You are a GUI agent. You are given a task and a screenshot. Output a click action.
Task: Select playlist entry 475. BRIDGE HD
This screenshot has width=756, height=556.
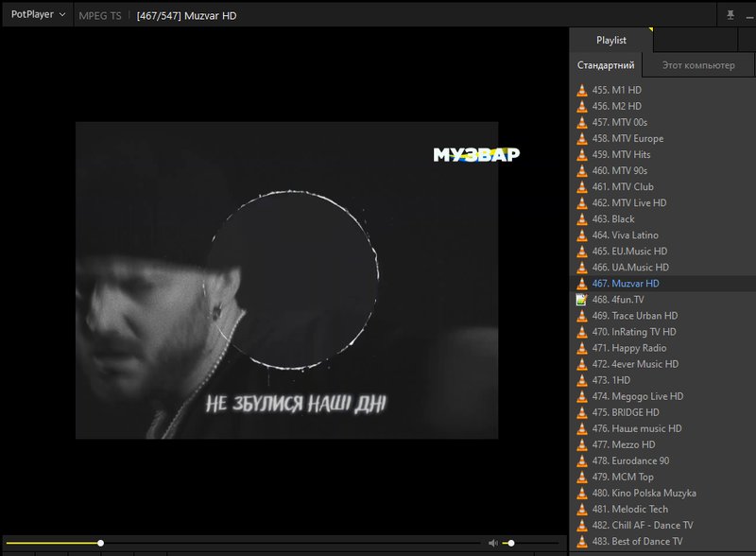(662, 412)
